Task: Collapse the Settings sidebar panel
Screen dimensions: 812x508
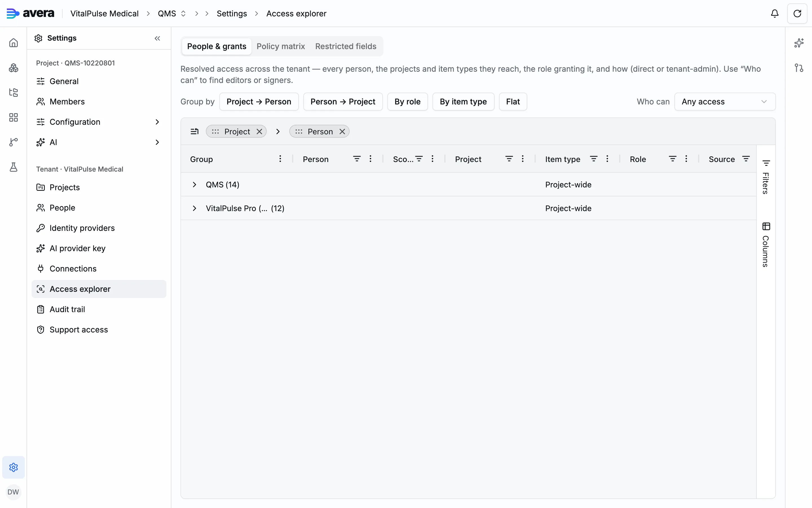Action: click(x=157, y=38)
